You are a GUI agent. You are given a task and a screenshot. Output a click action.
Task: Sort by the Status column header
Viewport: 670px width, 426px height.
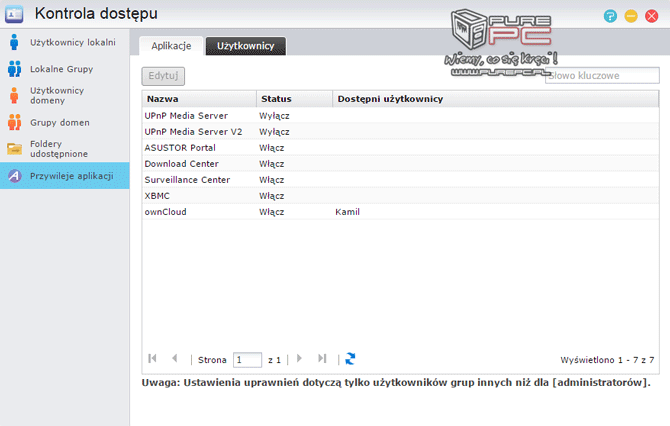point(294,99)
